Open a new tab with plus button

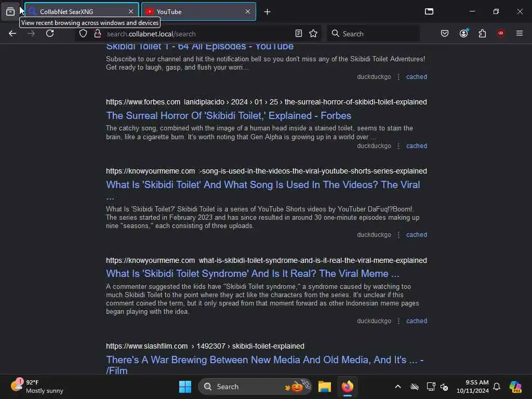click(x=268, y=12)
